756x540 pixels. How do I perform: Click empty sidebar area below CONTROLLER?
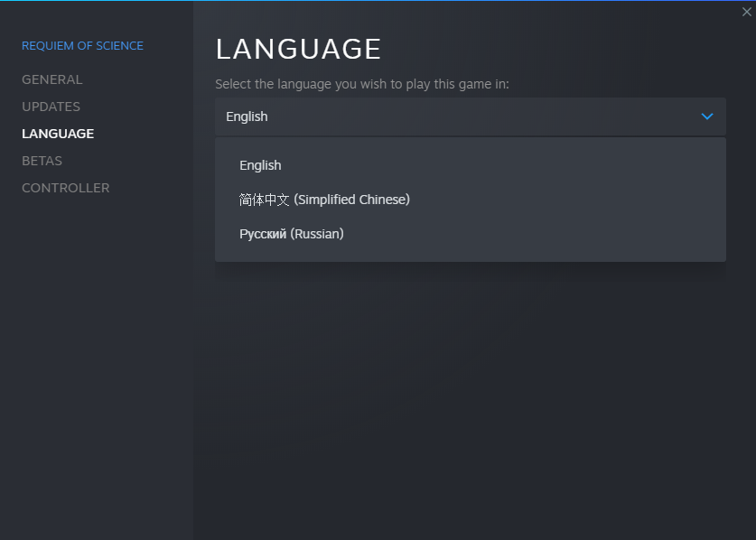click(x=97, y=361)
